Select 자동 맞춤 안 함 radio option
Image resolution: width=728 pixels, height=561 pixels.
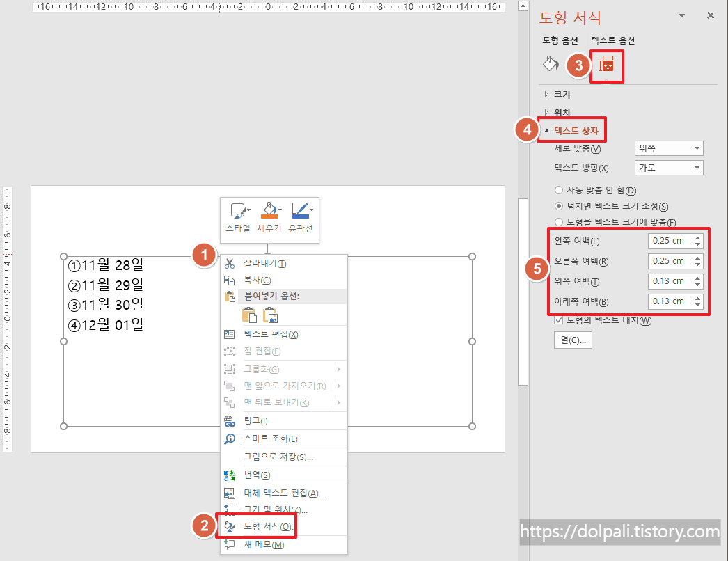(x=559, y=190)
